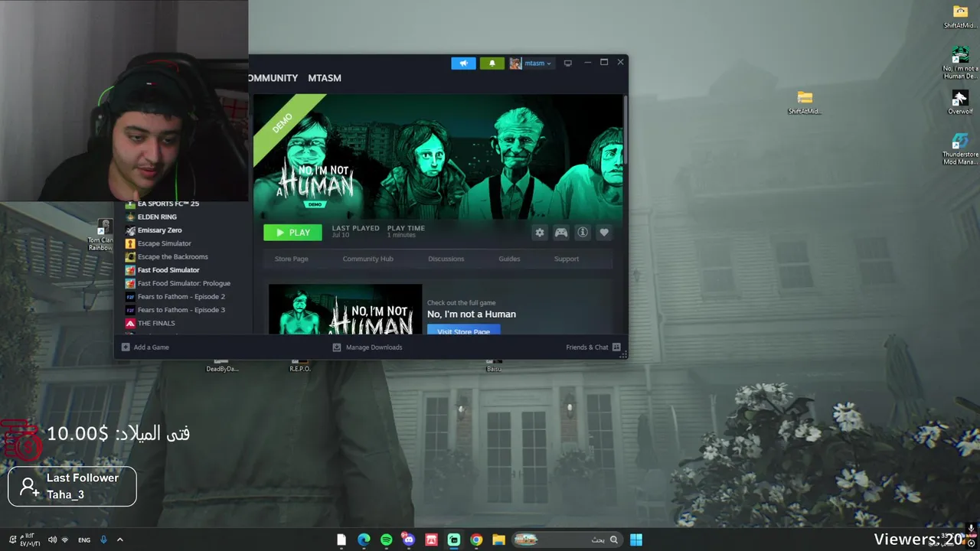Open the Community Hub tab
The height and width of the screenshot is (551, 980).
point(368,259)
